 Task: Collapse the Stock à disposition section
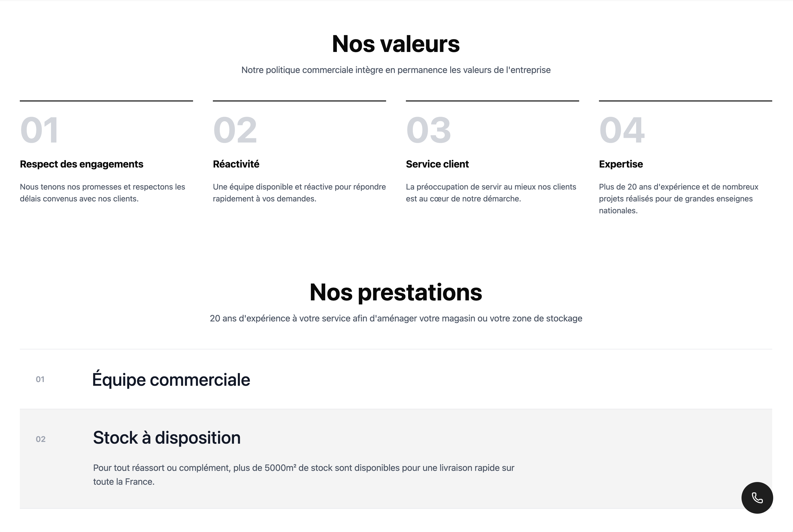tap(396, 438)
